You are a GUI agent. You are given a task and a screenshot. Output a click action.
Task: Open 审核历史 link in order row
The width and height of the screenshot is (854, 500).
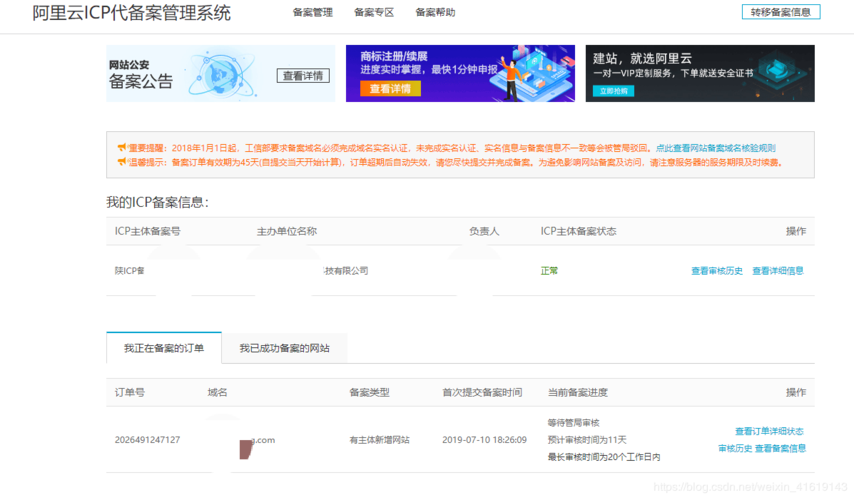735,449
